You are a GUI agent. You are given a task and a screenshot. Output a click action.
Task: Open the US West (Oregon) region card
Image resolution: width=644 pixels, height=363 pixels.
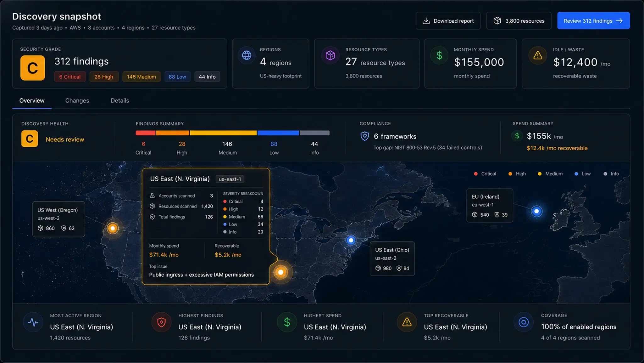tap(58, 219)
